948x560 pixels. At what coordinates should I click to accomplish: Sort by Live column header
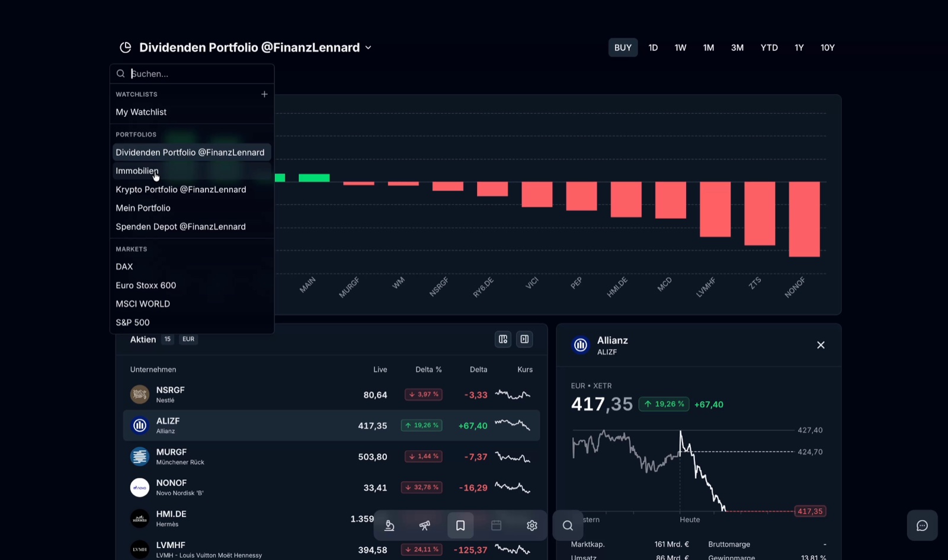pyautogui.click(x=380, y=369)
